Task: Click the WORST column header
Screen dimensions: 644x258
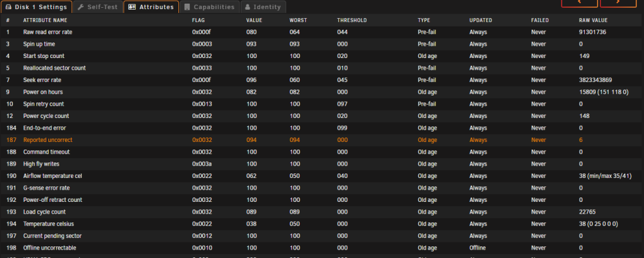Action: click(x=298, y=20)
